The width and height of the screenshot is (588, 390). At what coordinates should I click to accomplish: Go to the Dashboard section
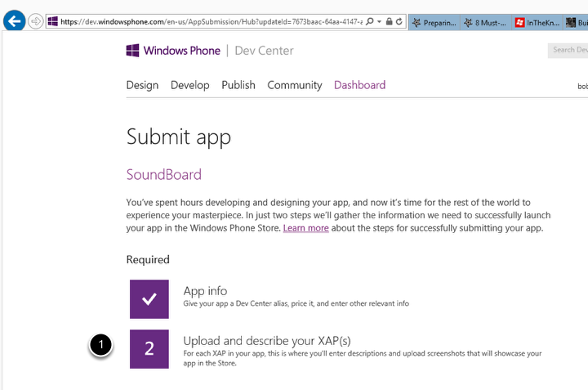[x=359, y=85]
